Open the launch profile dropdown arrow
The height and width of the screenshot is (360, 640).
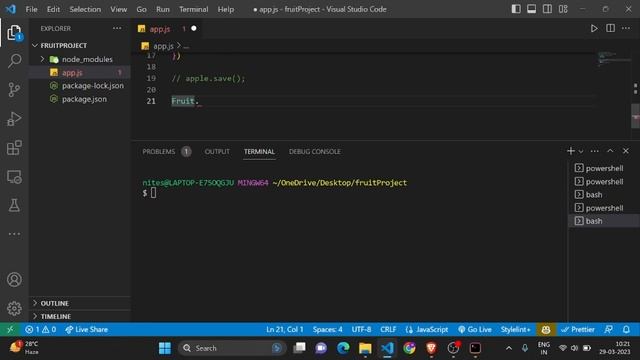pyautogui.click(x=581, y=151)
